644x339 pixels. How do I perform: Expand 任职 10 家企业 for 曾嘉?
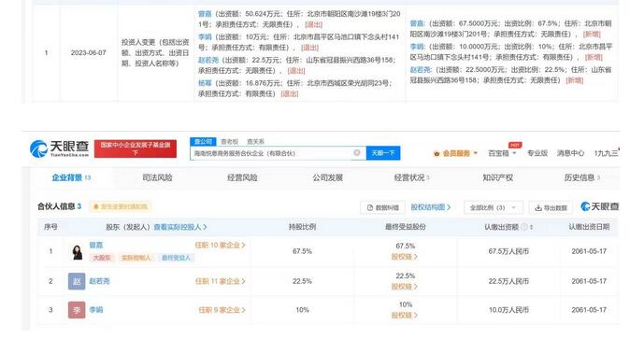click(x=221, y=245)
